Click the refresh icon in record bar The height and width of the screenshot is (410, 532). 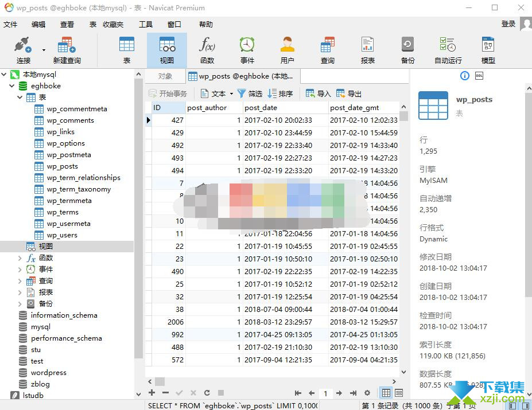(x=207, y=393)
